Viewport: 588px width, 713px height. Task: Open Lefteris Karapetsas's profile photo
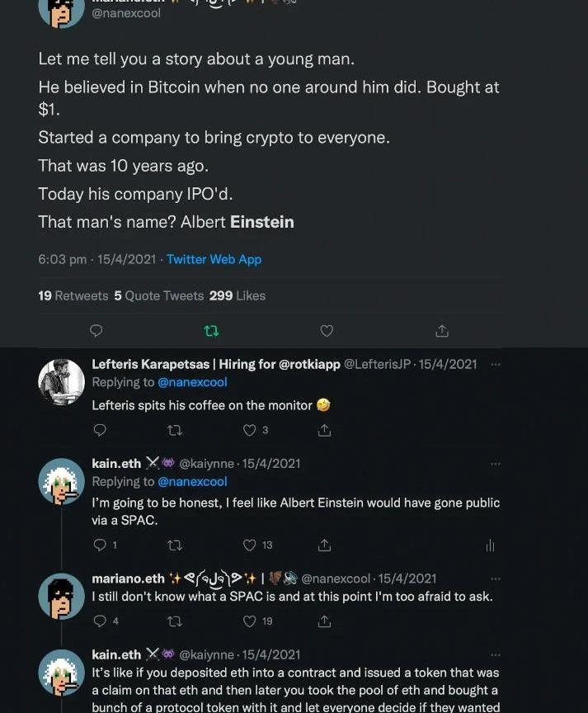click(x=62, y=382)
